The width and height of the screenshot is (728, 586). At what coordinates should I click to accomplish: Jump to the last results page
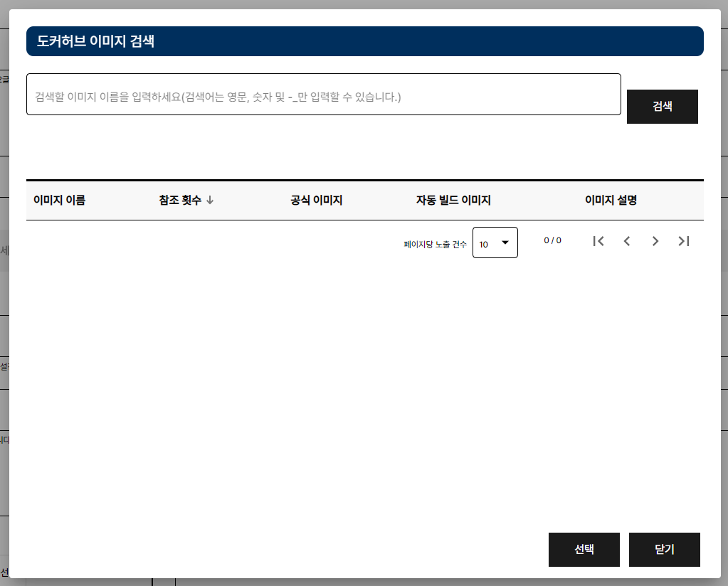(684, 241)
